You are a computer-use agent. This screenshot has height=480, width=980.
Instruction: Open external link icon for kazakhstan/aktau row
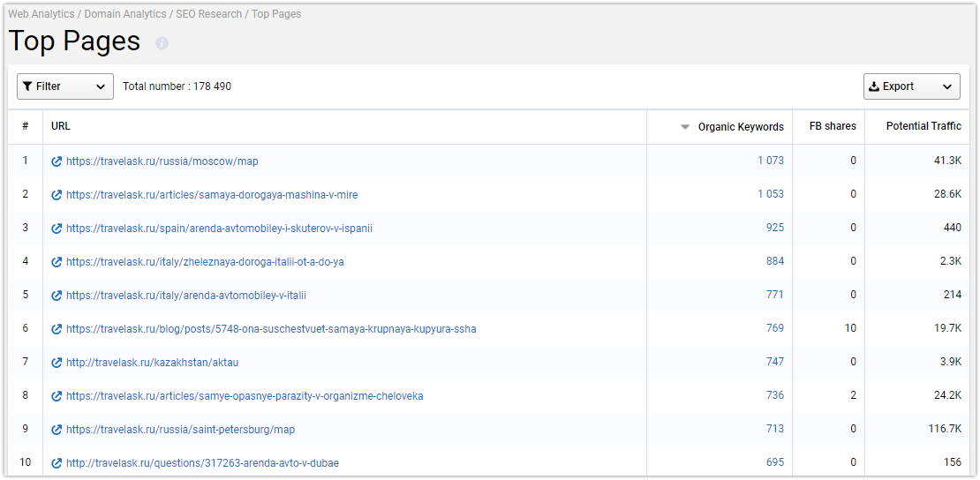pos(57,363)
